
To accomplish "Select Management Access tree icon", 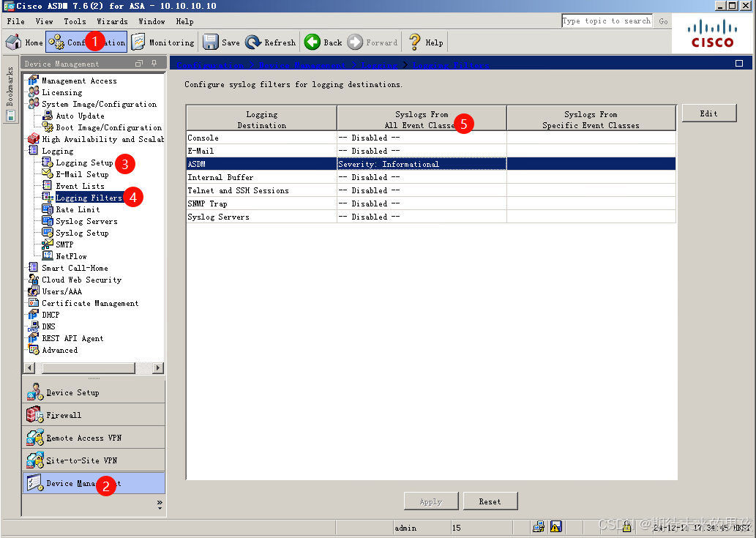I will pyautogui.click(x=33, y=81).
